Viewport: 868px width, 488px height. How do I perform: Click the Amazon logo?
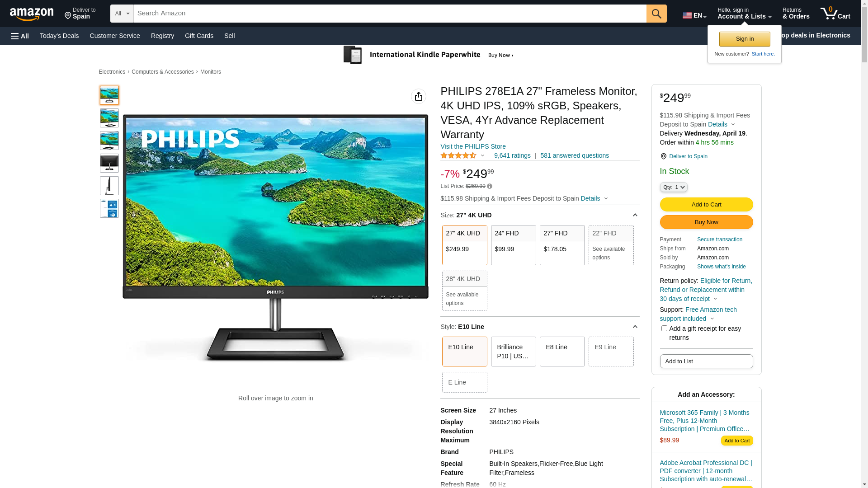point(32,14)
